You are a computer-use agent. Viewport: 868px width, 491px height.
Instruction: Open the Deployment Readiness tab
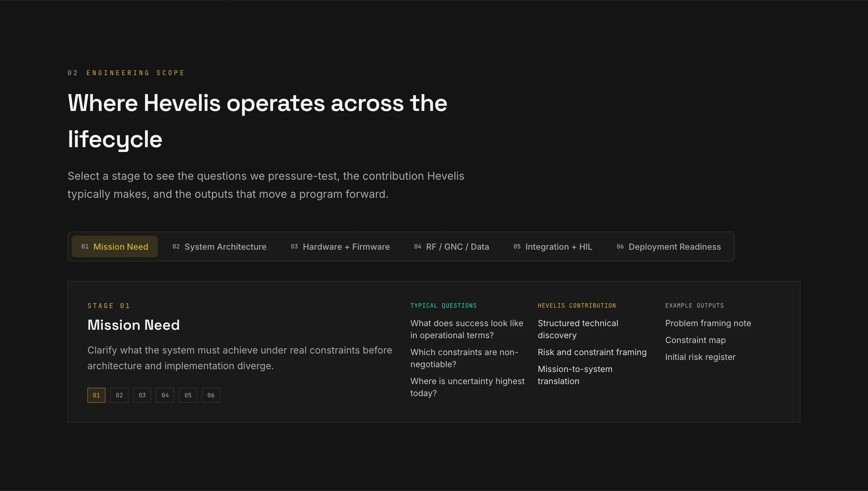(669, 247)
